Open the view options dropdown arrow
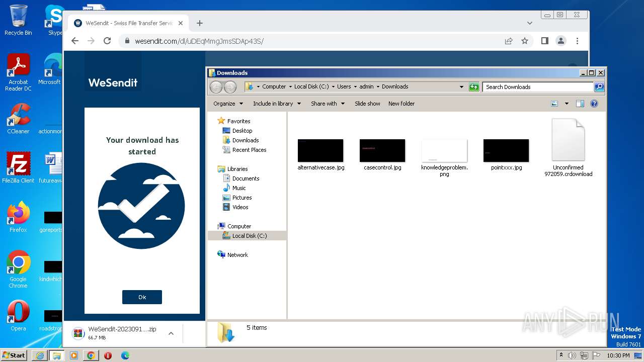The width and height of the screenshot is (644, 362). [567, 104]
